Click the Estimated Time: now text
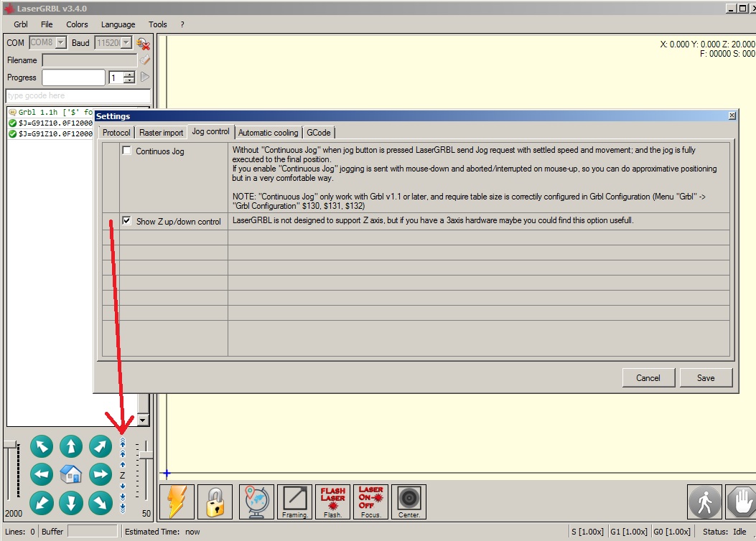Screen dimensions: 756x541 pyautogui.click(x=162, y=532)
